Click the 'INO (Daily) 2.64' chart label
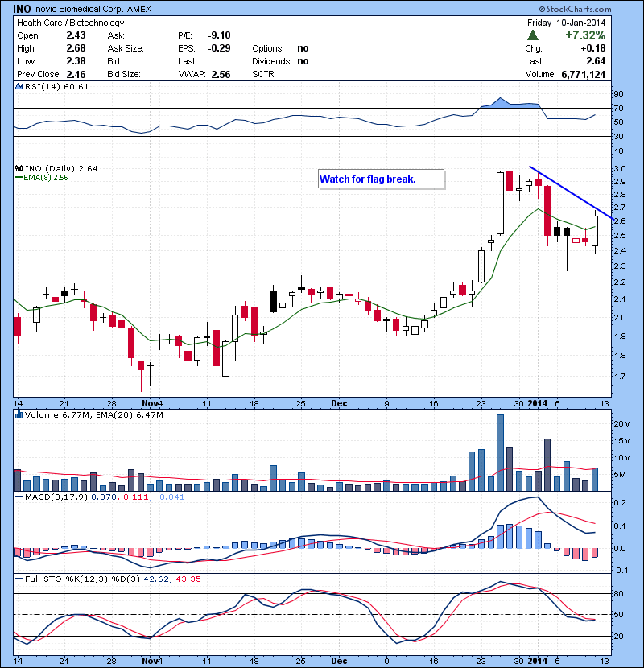 [x=61, y=168]
